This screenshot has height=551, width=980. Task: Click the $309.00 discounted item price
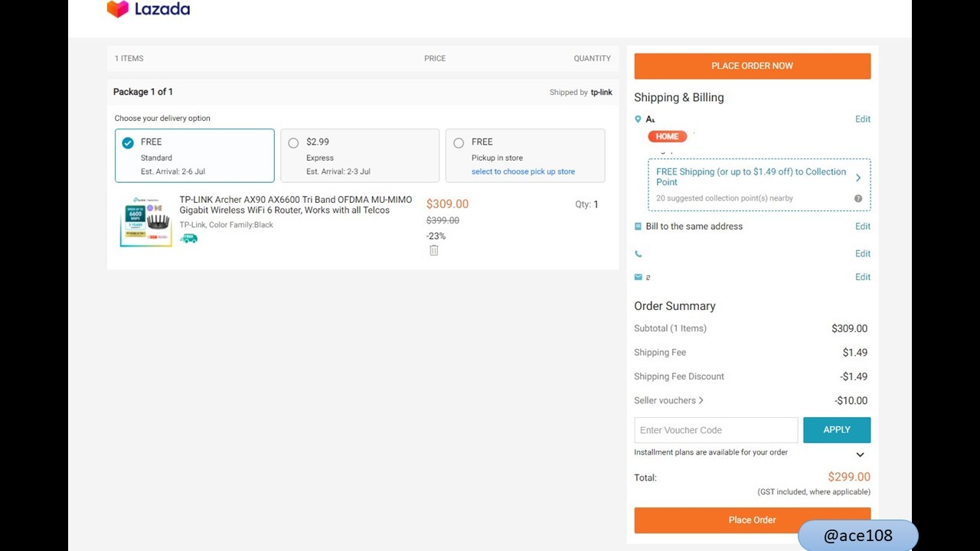[x=447, y=204]
